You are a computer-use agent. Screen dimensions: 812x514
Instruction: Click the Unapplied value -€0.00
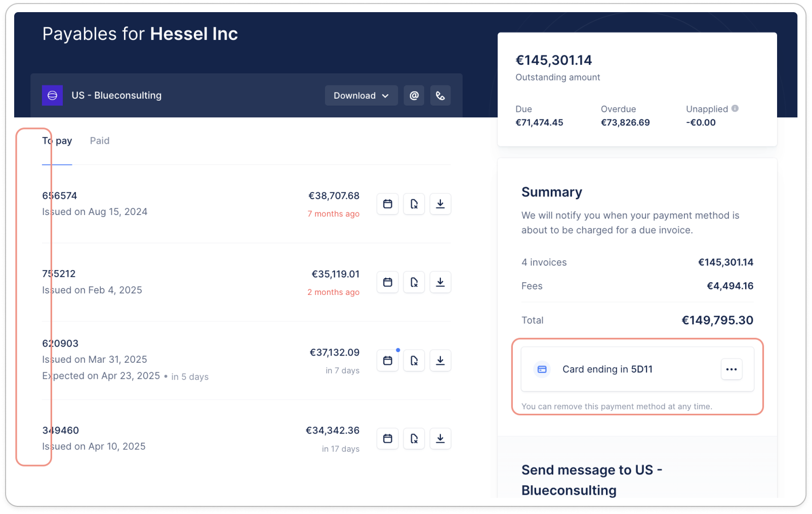coord(701,122)
